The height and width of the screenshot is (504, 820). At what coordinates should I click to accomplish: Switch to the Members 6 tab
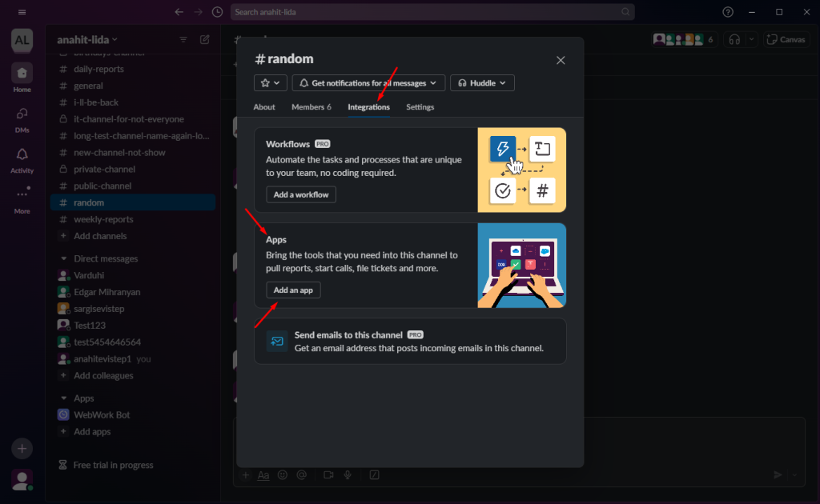(x=312, y=107)
